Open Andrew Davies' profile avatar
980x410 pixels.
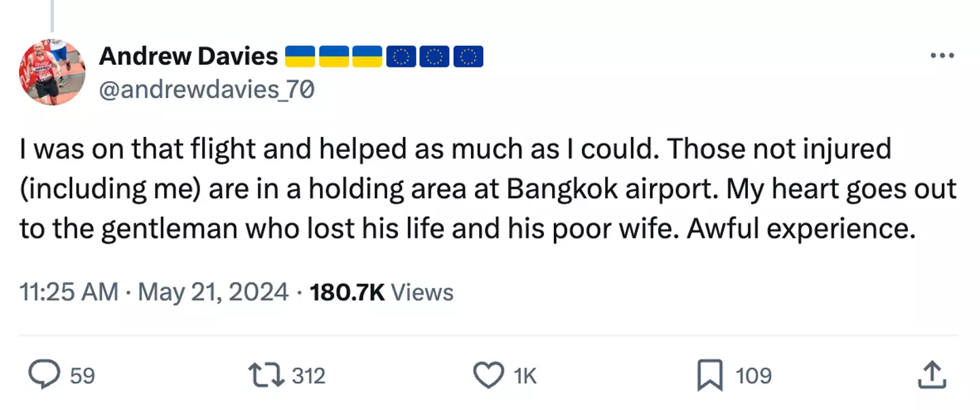click(x=52, y=72)
